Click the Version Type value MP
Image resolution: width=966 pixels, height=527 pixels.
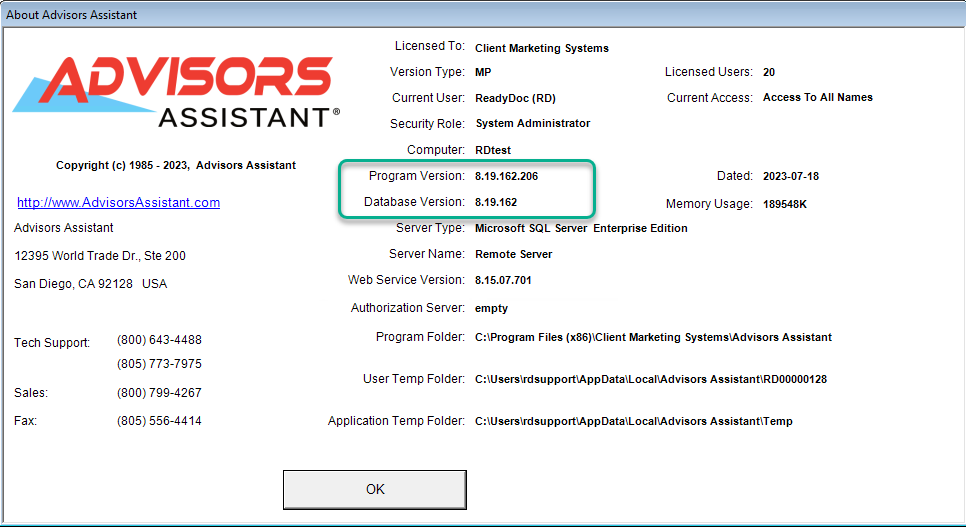(x=483, y=72)
